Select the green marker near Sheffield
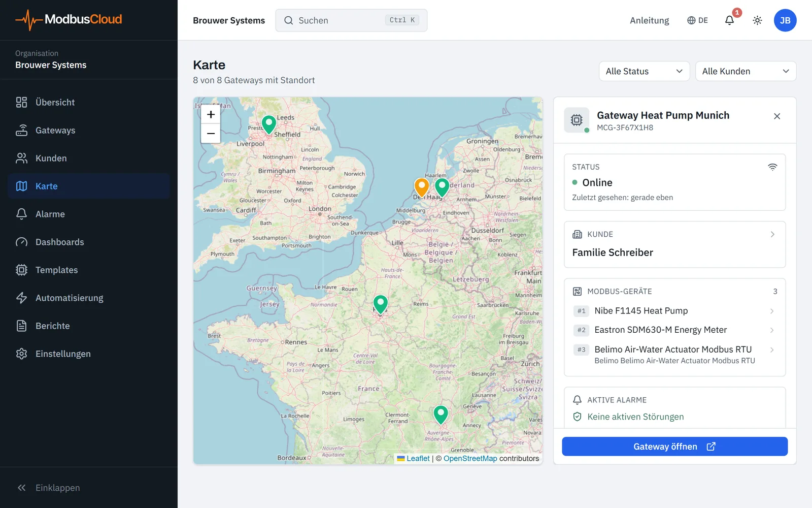The image size is (812, 508). [269, 124]
